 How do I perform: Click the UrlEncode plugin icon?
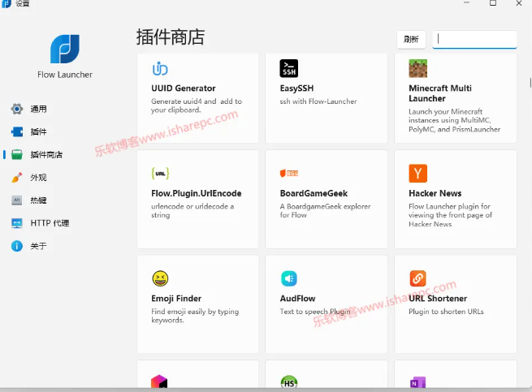(x=160, y=174)
